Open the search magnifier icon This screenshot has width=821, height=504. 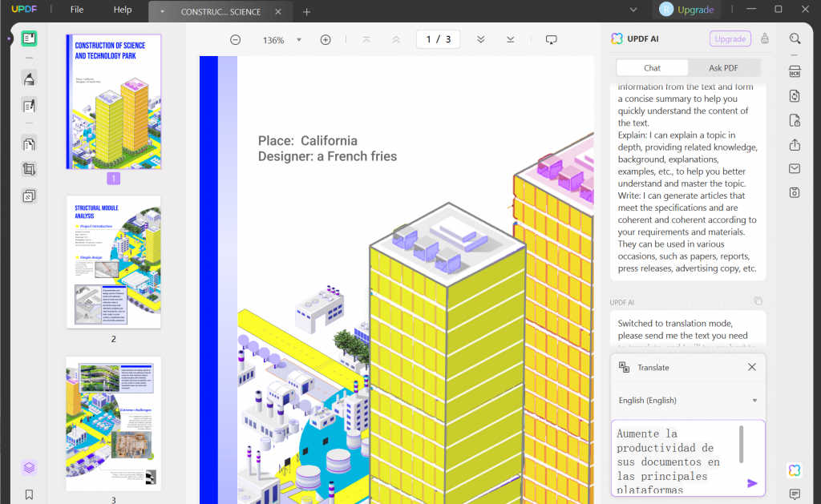click(795, 38)
